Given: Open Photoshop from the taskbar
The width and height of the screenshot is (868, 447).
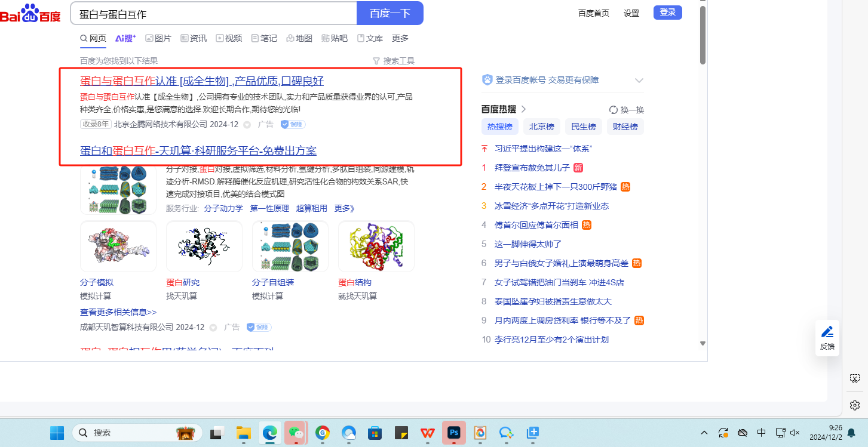Looking at the screenshot, I should pyautogui.click(x=453, y=433).
